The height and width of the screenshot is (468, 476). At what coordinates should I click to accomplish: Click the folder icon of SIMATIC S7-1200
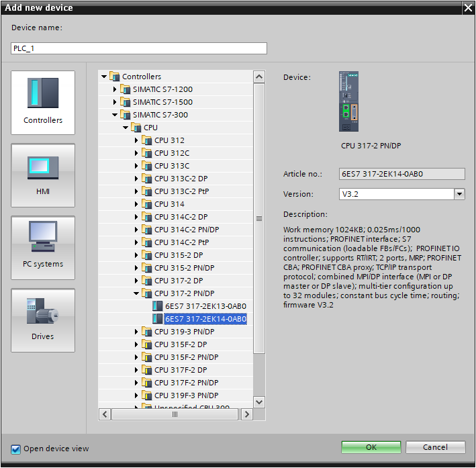[x=125, y=89]
